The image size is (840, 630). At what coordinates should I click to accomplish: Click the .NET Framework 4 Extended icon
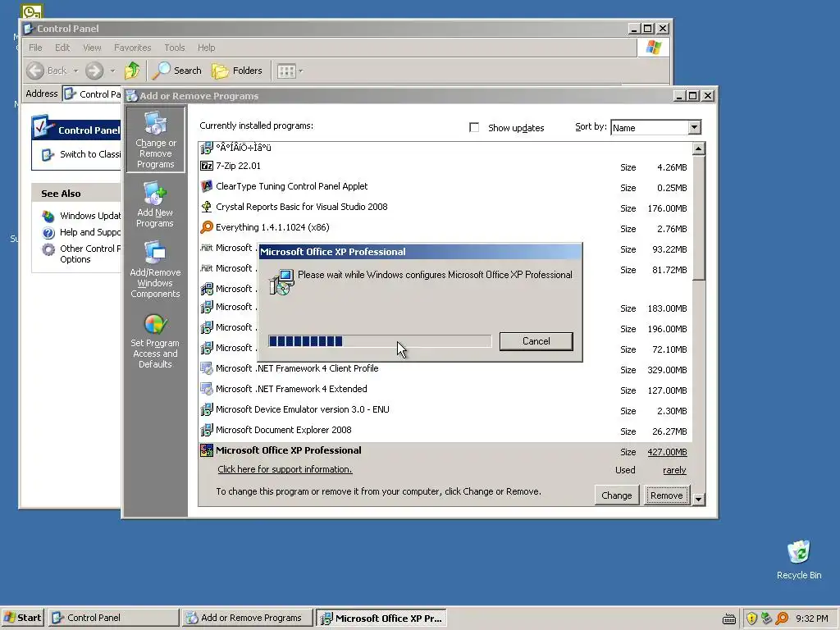point(206,389)
